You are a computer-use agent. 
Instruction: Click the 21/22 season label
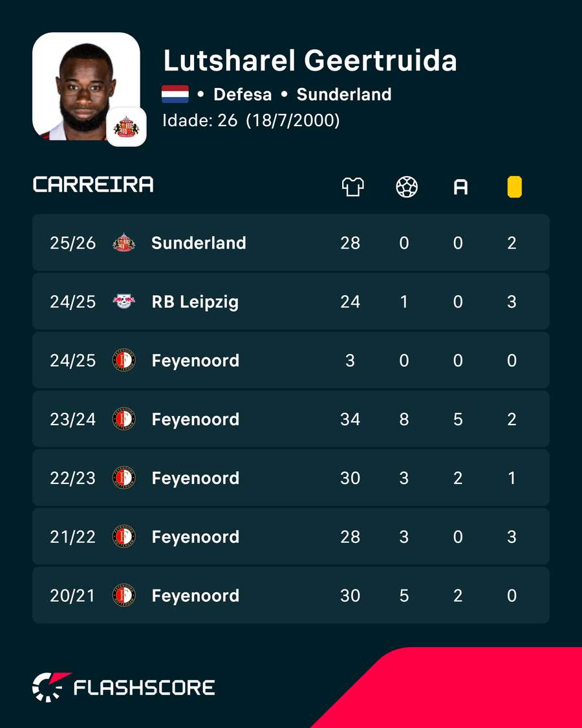click(73, 536)
